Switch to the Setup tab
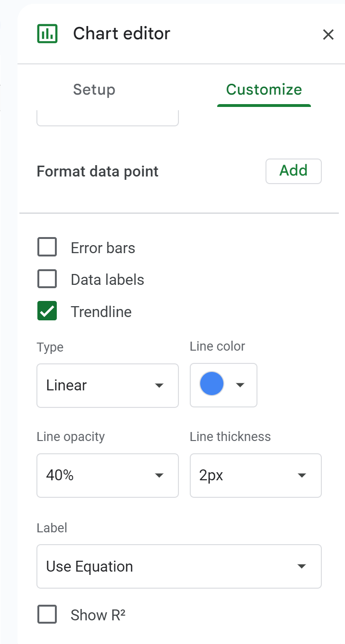 94,89
